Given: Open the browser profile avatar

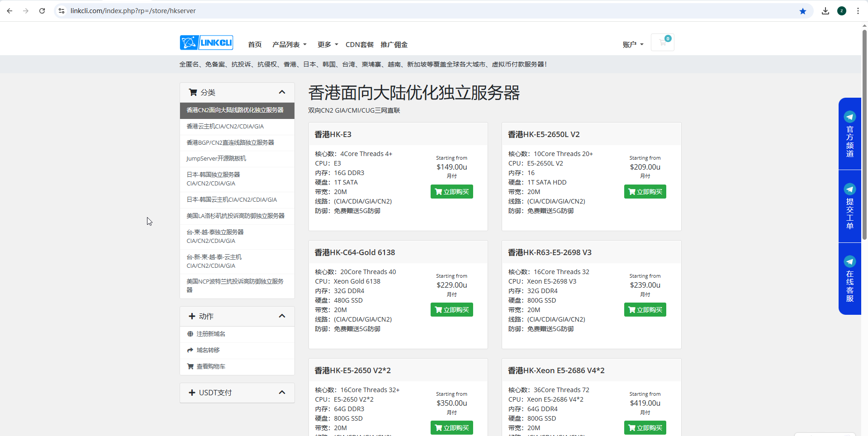Looking at the screenshot, I should [842, 11].
